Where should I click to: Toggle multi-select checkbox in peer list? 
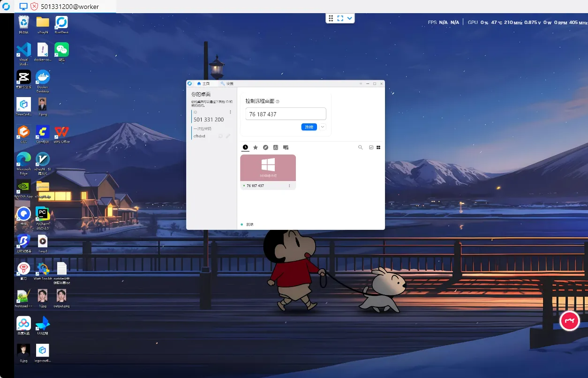click(x=371, y=147)
